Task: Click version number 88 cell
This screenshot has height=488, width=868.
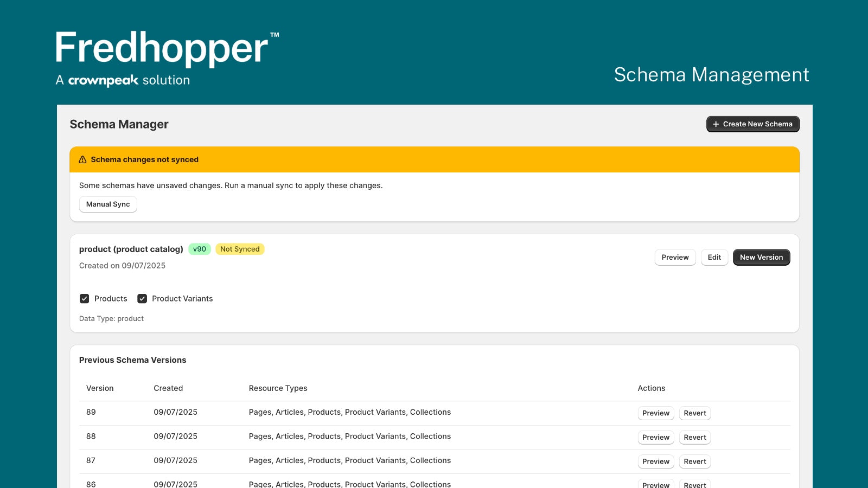Action: [x=91, y=436]
